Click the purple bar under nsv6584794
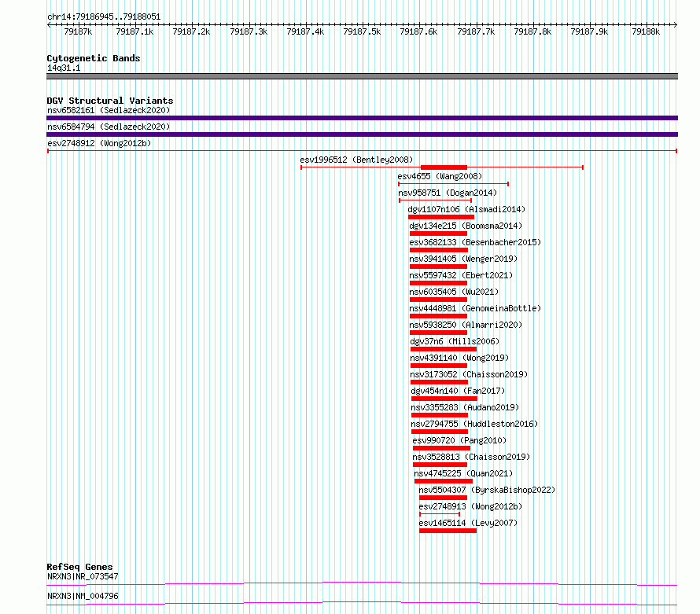Viewport: 700px width, 614px height. 362,134
